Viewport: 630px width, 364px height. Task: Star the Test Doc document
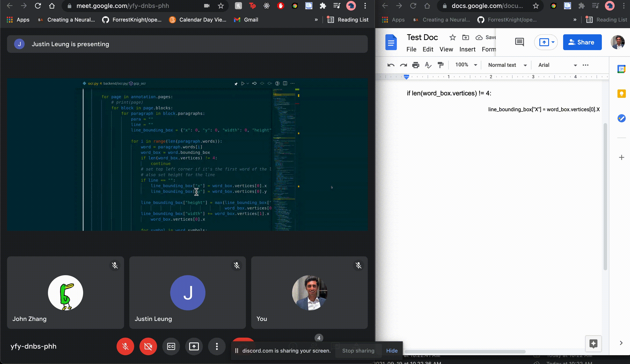click(452, 37)
